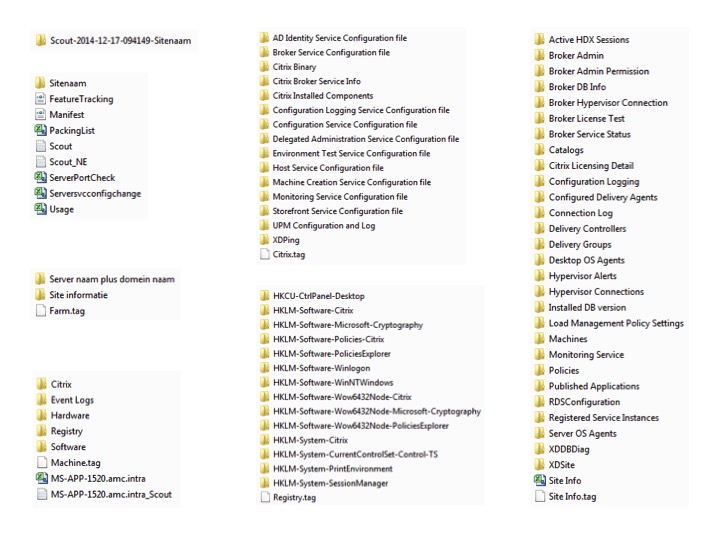Select 'Citrix Licensing Detail' name
720x540 pixels.
[x=591, y=166]
